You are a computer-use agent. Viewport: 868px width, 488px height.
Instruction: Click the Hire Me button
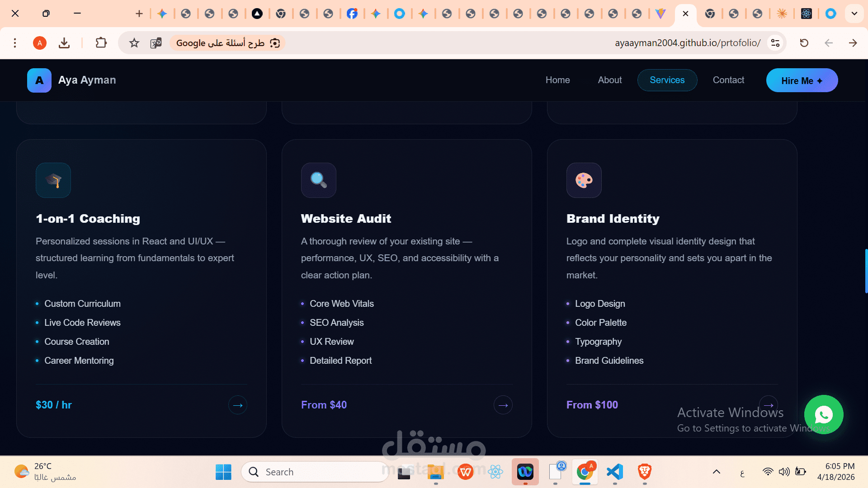point(802,80)
